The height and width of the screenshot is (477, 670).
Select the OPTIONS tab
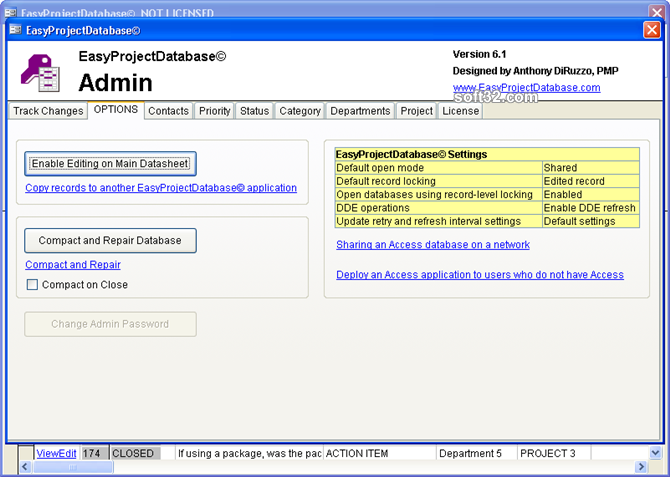(116, 110)
